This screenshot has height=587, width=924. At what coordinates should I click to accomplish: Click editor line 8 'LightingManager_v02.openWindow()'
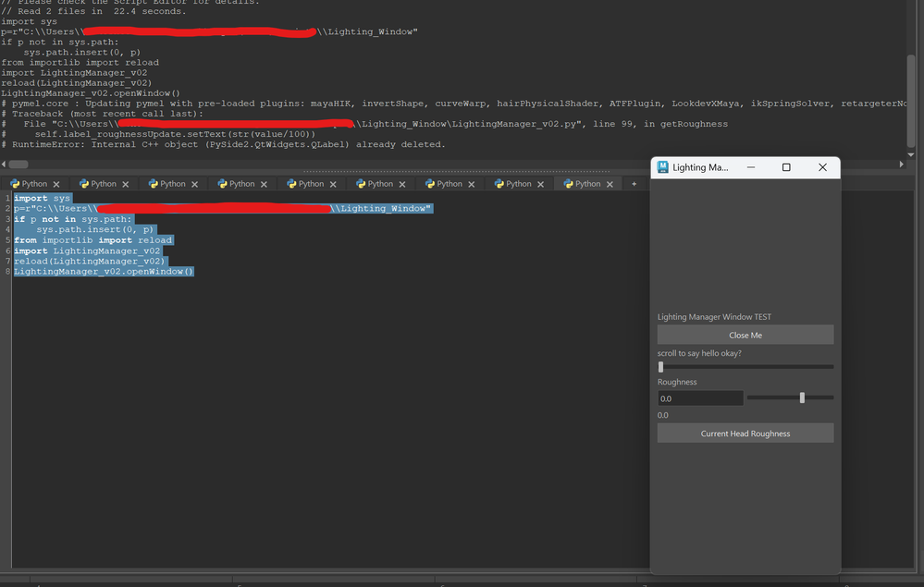pyautogui.click(x=104, y=272)
